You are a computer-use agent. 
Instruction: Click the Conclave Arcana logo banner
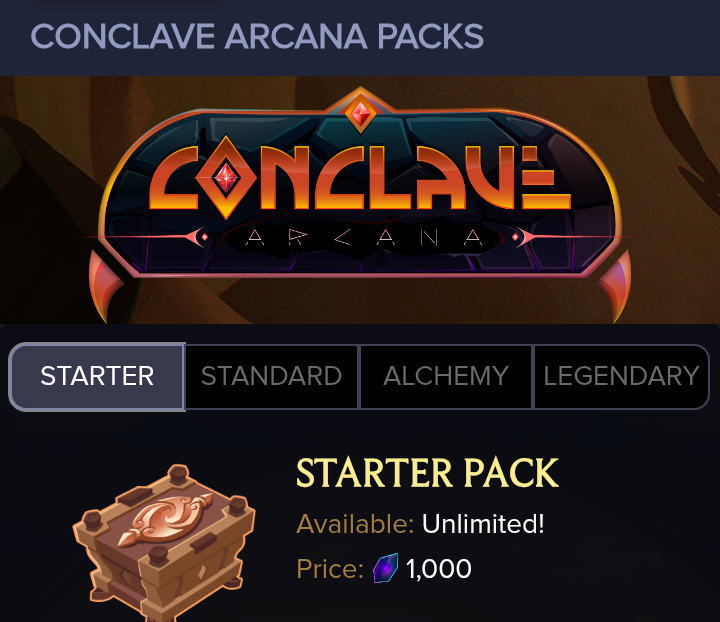point(360,202)
